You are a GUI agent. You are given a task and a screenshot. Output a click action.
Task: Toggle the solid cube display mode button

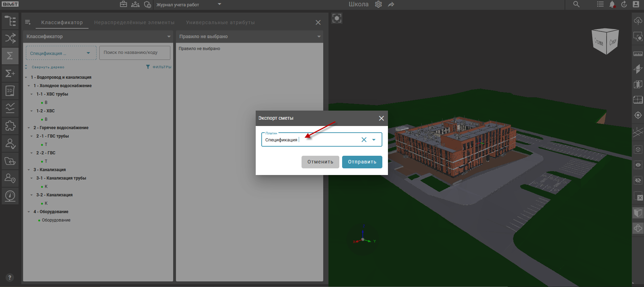point(638,213)
